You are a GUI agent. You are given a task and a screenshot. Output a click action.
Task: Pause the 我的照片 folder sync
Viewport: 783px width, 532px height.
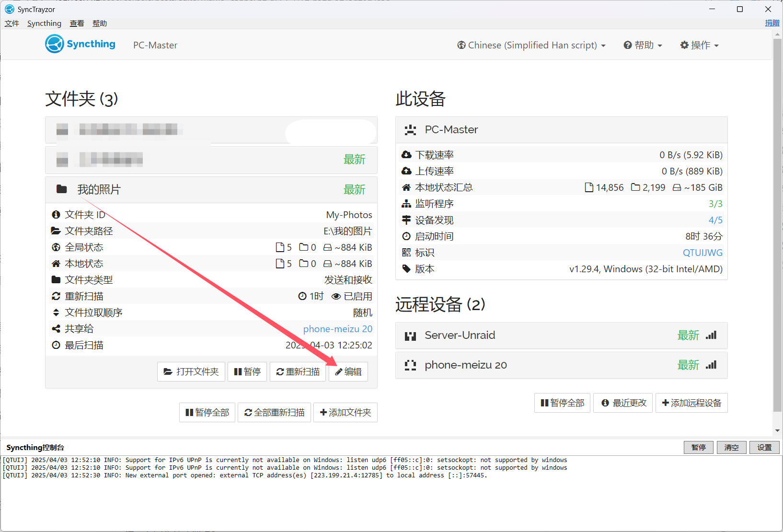tap(247, 372)
